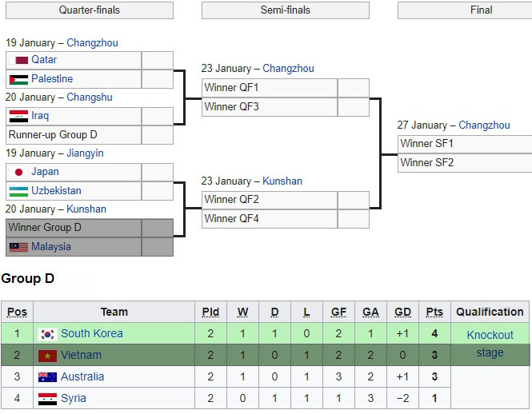
Task: Click the Pts column header
Action: coord(434,312)
